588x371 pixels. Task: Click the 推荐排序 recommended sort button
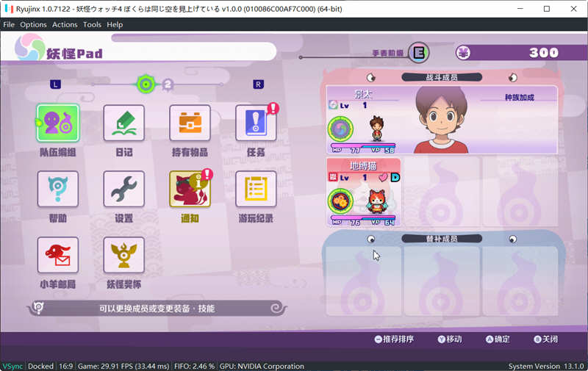394,339
